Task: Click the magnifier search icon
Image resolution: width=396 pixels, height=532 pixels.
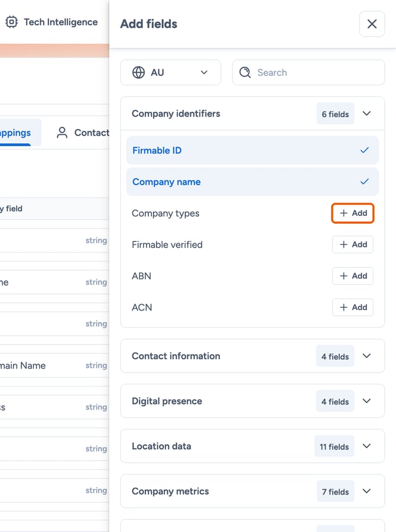Action: pos(245,72)
